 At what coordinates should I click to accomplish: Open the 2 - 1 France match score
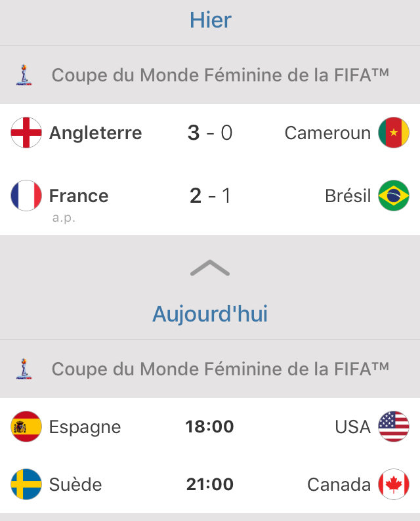tap(210, 196)
